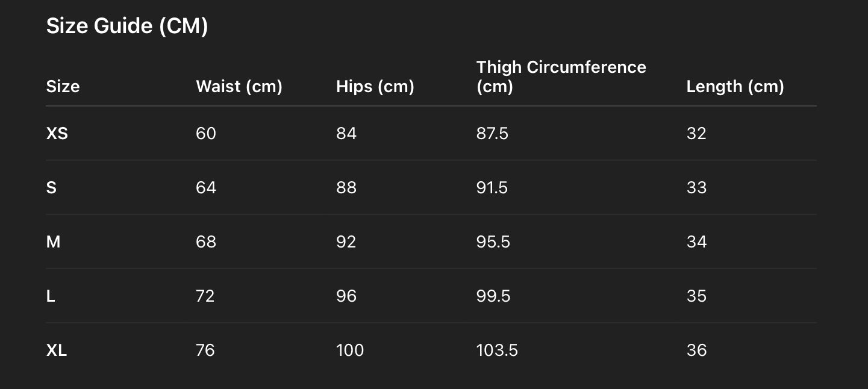Select the L waist value 72
868x389 pixels.
click(x=205, y=296)
